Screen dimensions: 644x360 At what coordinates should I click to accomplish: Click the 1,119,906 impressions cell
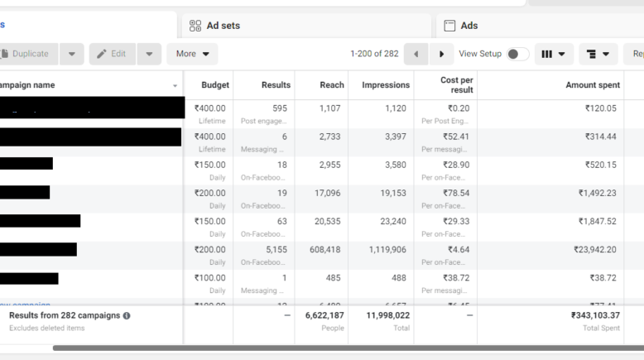click(387, 250)
